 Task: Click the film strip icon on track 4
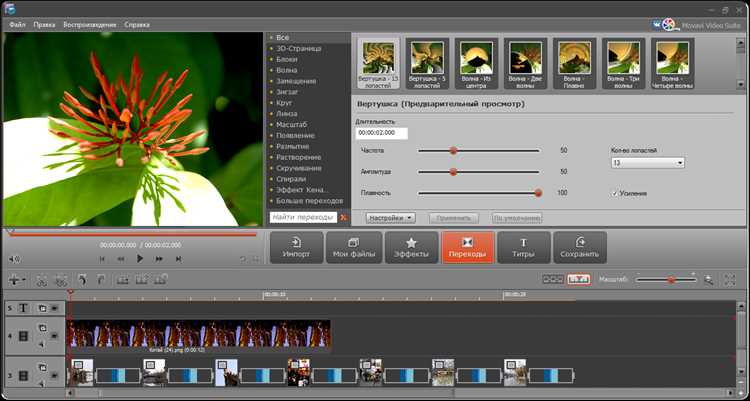[x=23, y=336]
